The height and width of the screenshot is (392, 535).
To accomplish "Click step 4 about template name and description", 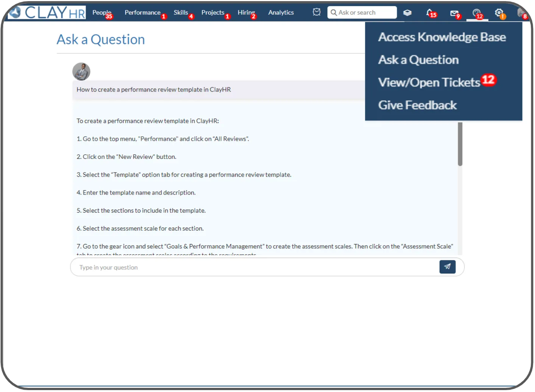I will point(136,193).
